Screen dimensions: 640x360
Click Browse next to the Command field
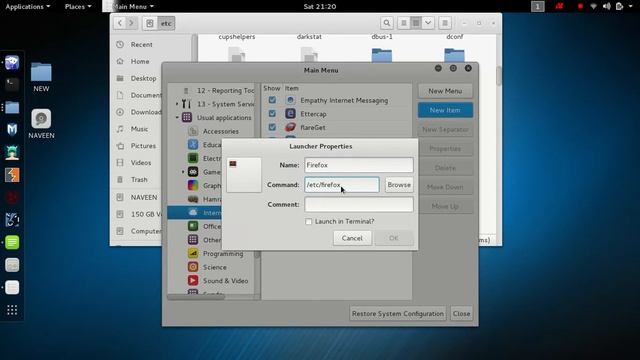coord(399,184)
